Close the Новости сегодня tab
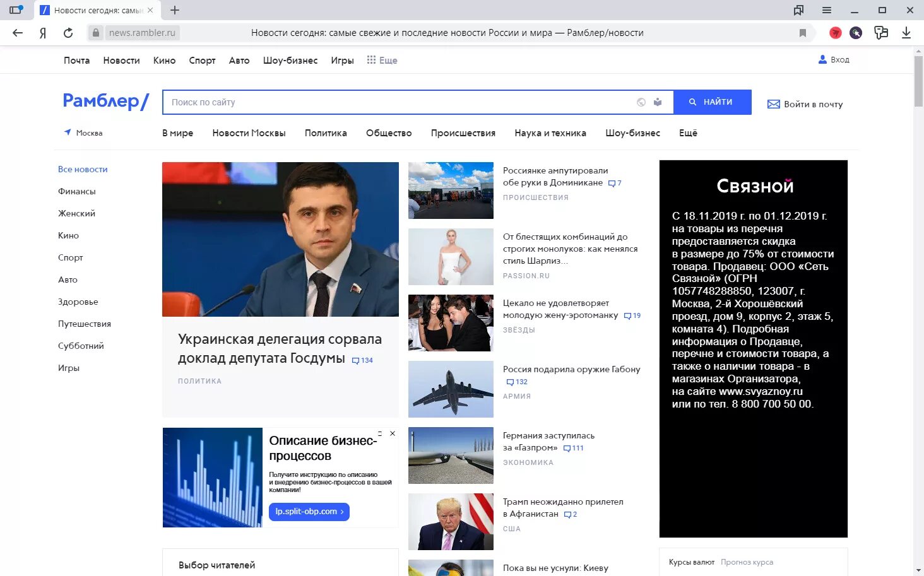This screenshot has width=924, height=576. [x=150, y=10]
